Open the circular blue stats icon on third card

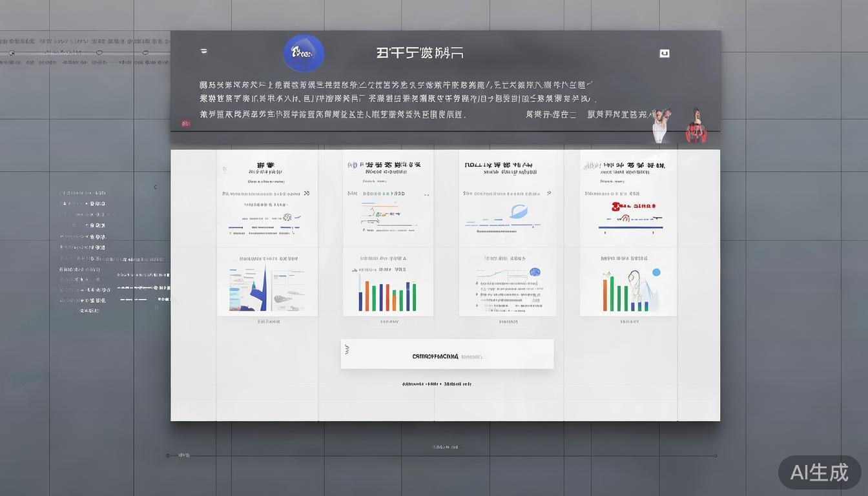point(535,272)
